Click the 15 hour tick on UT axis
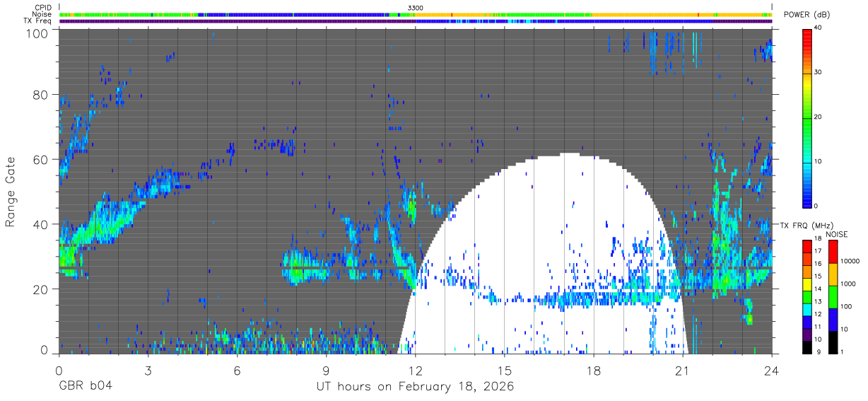Screen dimensions: 868x401 505,370
